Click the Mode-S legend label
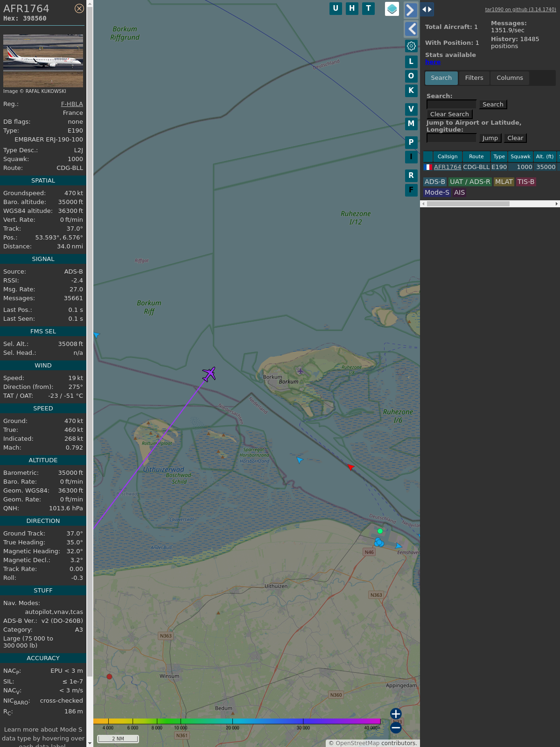Image resolution: width=560 pixels, height=747 pixels. [437, 193]
